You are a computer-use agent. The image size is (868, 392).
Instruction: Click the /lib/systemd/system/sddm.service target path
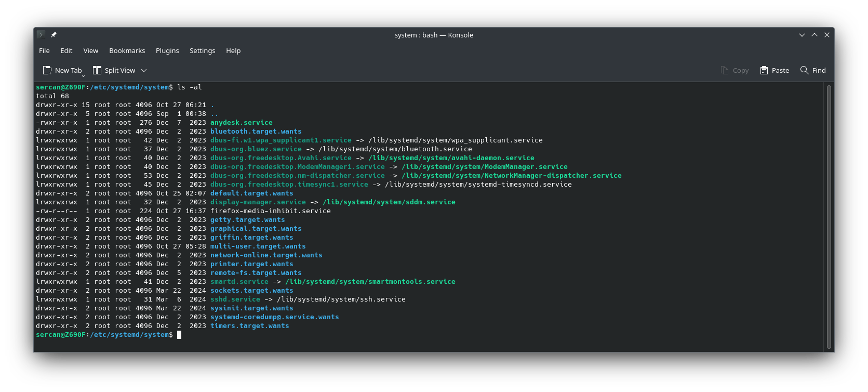[x=389, y=202]
